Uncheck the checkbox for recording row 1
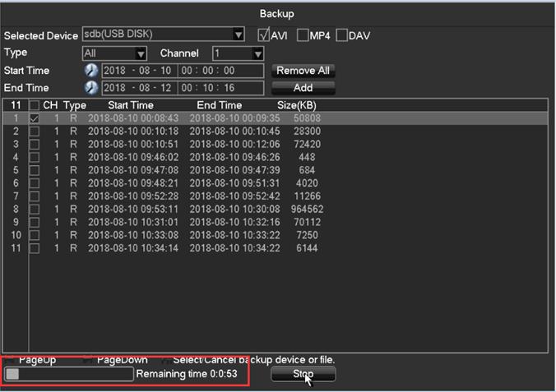The width and height of the screenshot is (556, 392). coord(35,118)
